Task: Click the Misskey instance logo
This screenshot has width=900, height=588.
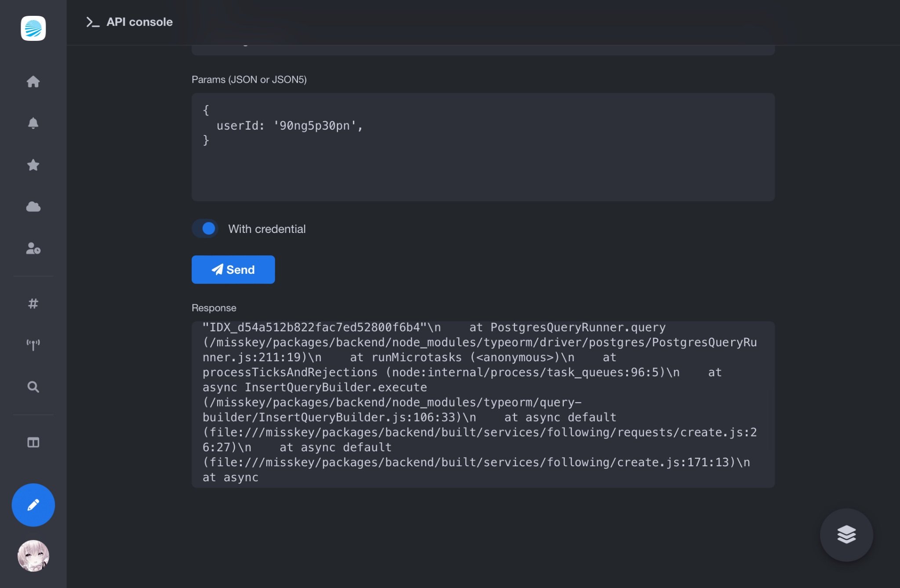Action: point(33,29)
